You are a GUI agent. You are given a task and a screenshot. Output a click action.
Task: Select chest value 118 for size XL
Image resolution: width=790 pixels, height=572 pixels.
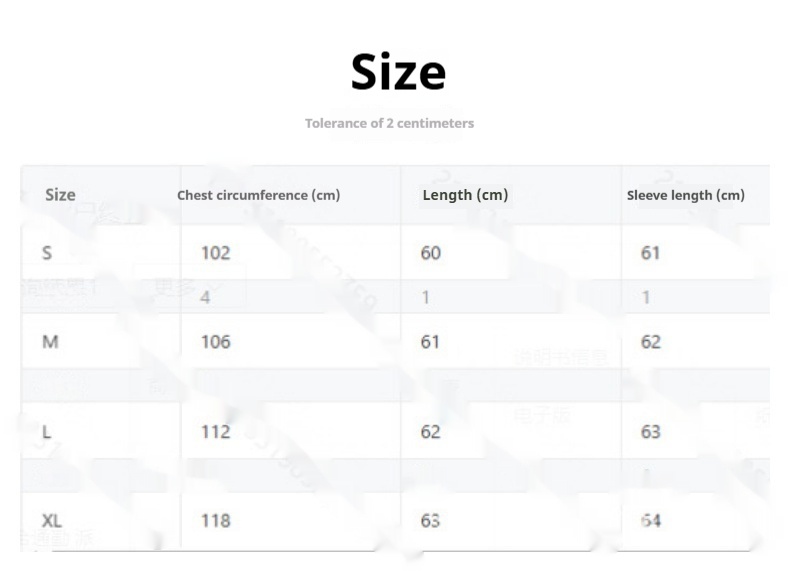215,520
